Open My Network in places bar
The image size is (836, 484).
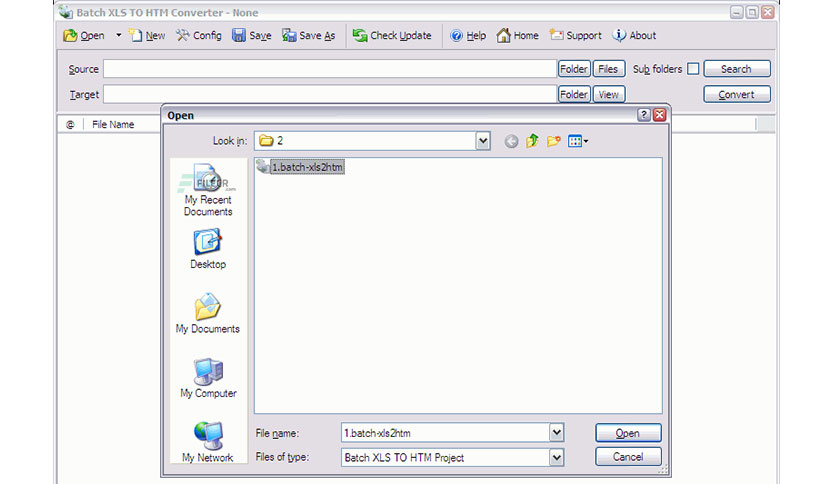tap(208, 442)
